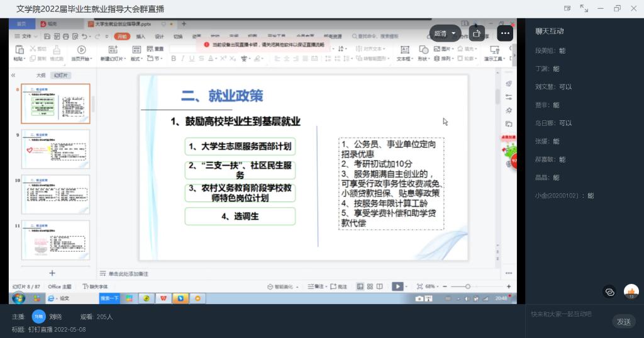This screenshot has height=338, width=644.
Task: Click the 发送 send button
Action: click(623, 322)
